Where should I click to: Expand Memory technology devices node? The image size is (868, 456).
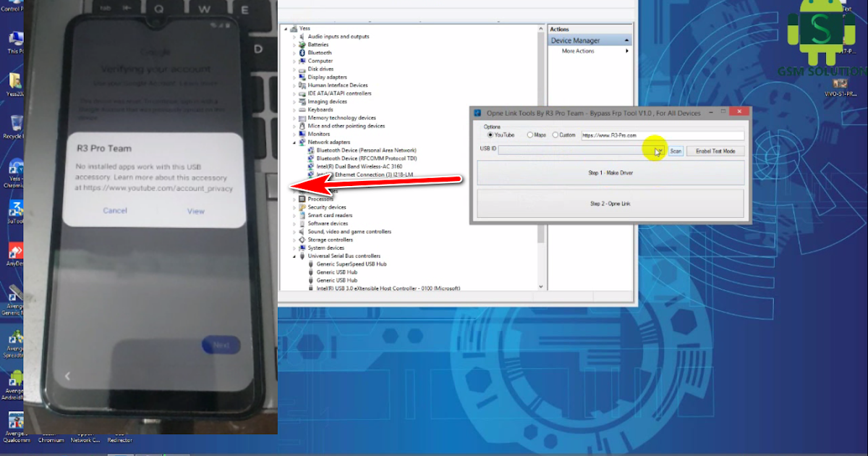click(294, 118)
